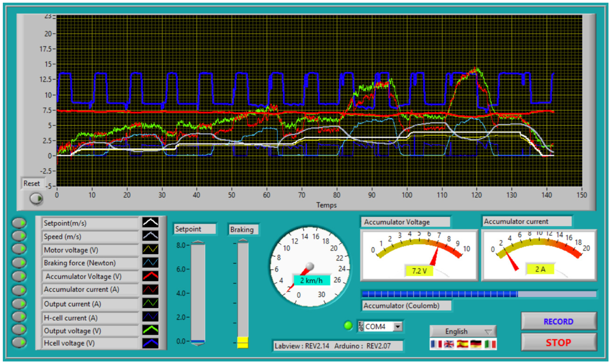Click the Output current green plot swatch

click(151, 303)
